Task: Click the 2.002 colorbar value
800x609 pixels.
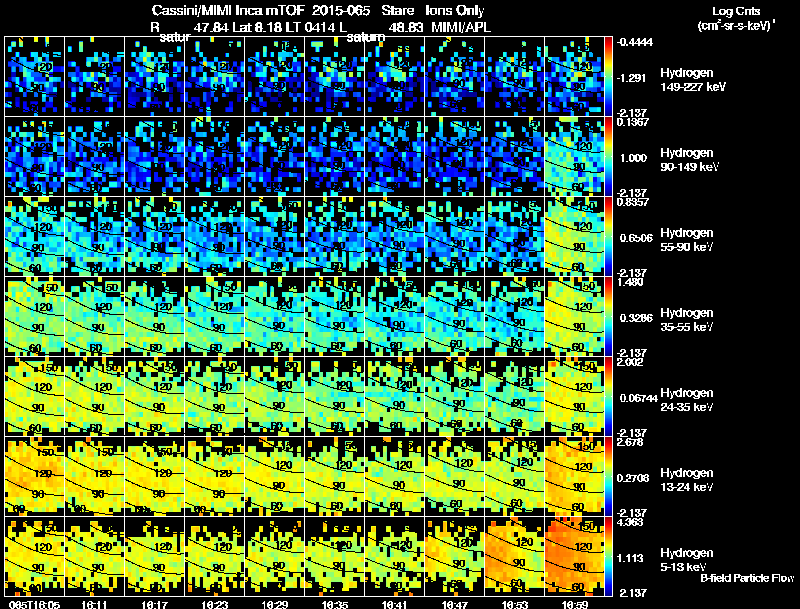Action: 630,363
